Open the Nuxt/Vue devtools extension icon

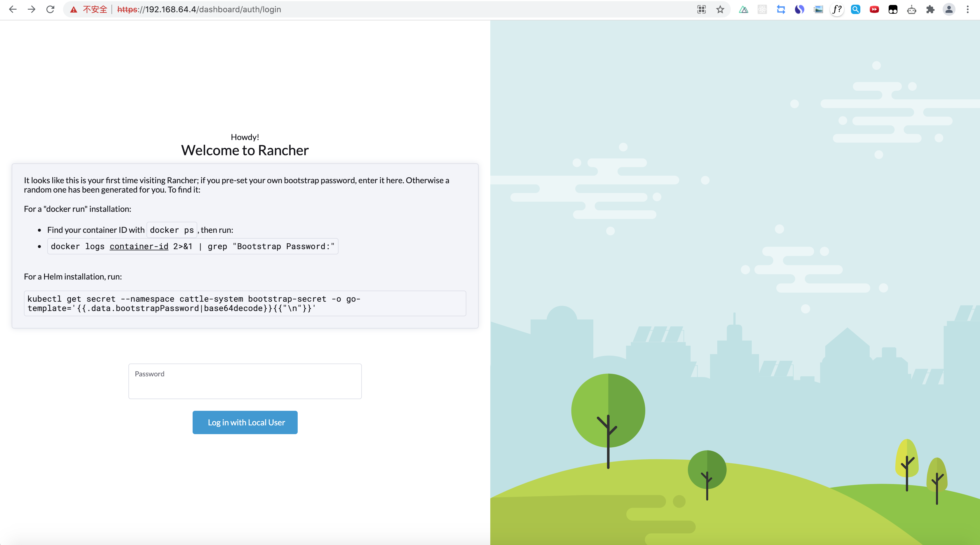[x=743, y=10]
